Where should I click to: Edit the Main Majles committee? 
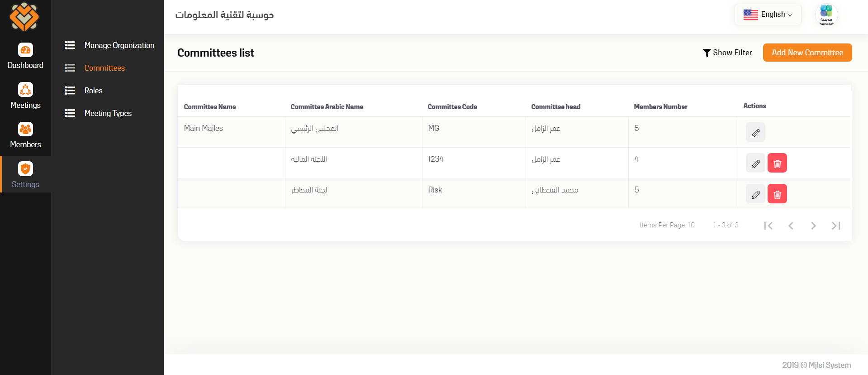click(x=755, y=132)
